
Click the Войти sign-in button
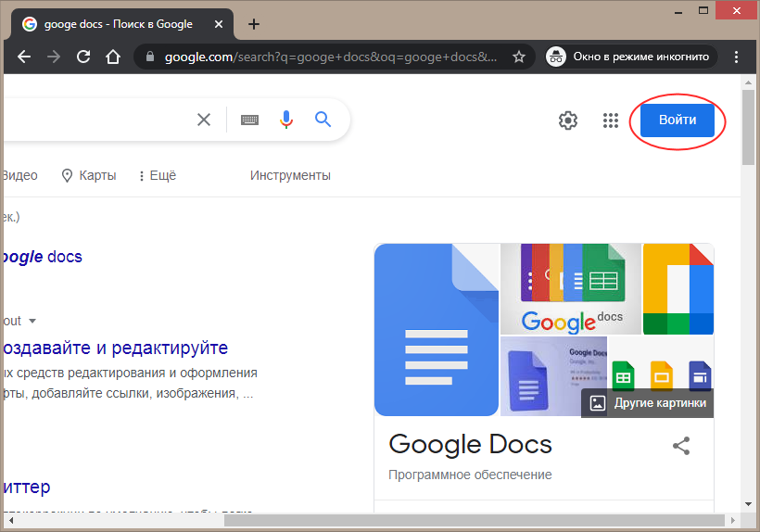click(x=678, y=120)
